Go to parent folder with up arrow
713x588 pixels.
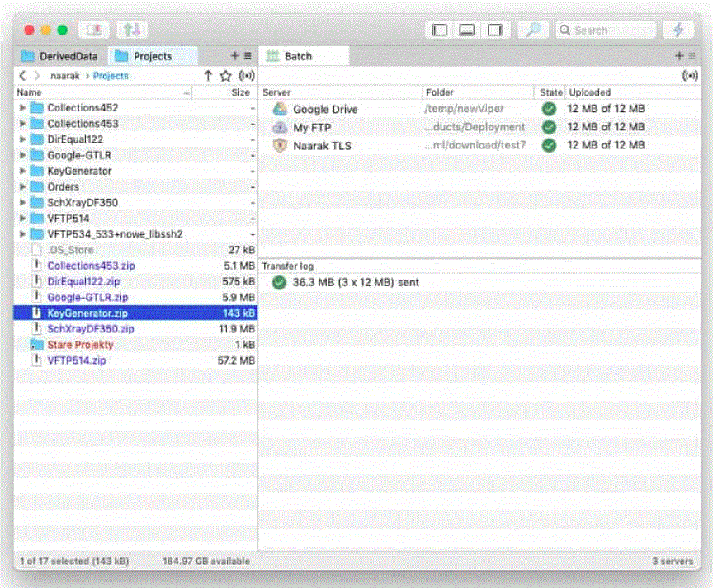pos(208,75)
